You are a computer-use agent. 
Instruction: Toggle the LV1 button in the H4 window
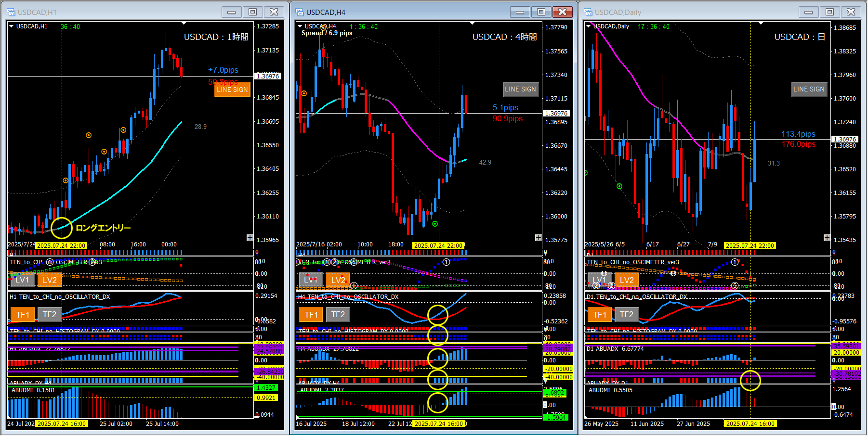(x=311, y=280)
